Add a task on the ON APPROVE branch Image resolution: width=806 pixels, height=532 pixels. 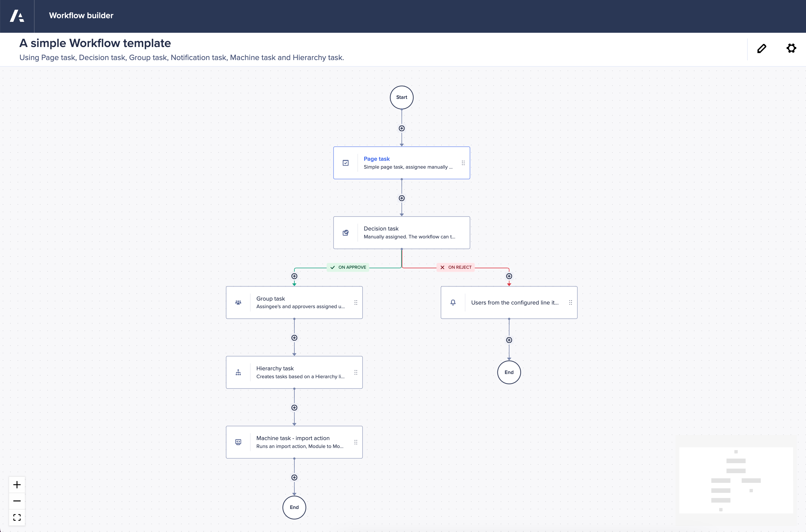coord(294,276)
